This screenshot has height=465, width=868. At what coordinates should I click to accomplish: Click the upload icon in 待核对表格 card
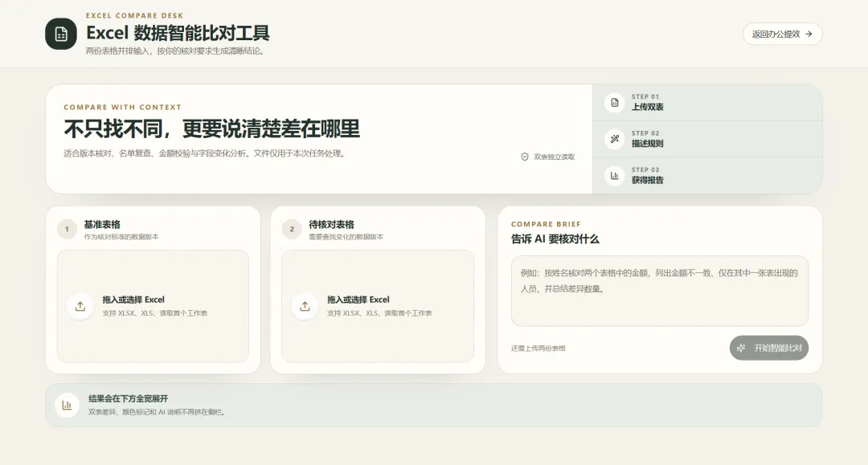click(305, 306)
